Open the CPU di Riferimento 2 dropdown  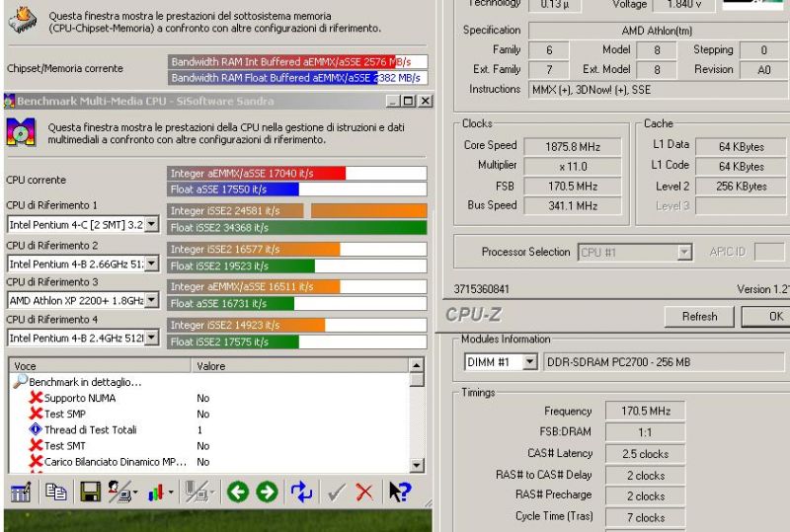tap(151, 263)
